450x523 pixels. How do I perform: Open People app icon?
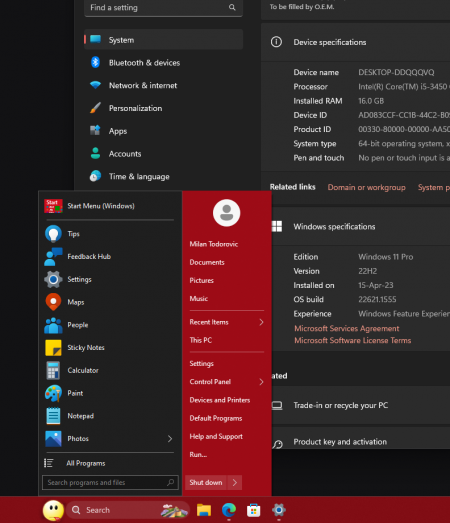click(x=53, y=325)
